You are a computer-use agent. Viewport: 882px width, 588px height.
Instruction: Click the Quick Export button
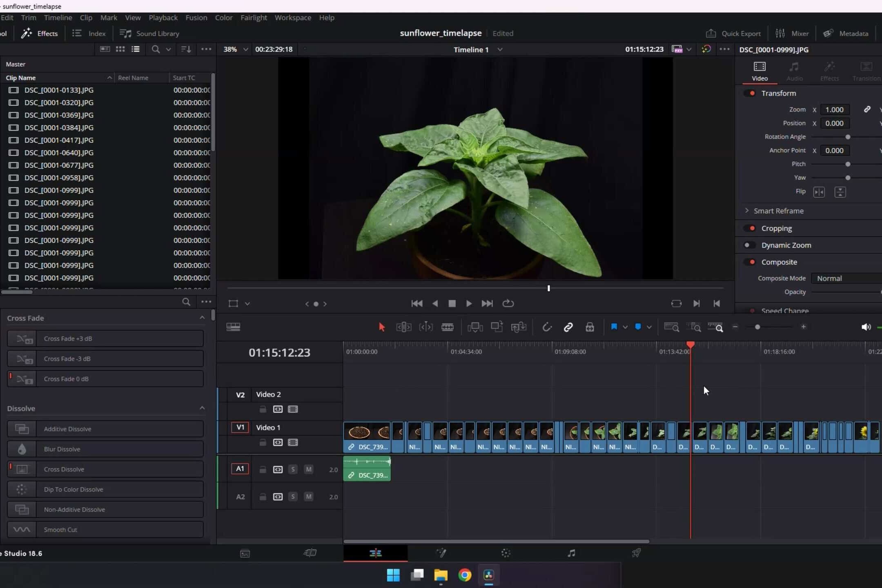click(x=733, y=33)
